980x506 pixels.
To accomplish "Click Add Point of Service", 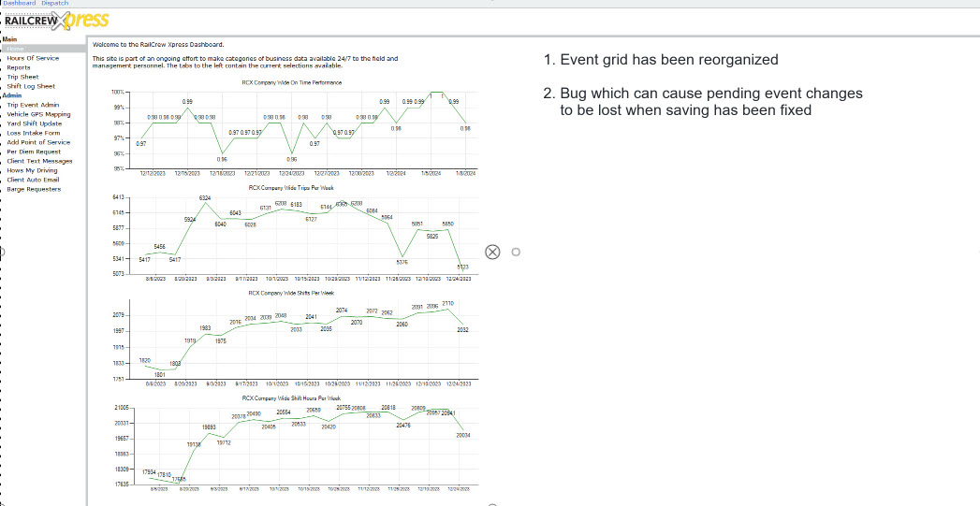I will click(38, 142).
